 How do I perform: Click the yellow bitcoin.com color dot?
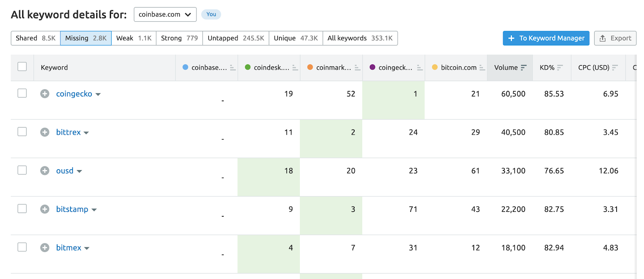pos(435,67)
